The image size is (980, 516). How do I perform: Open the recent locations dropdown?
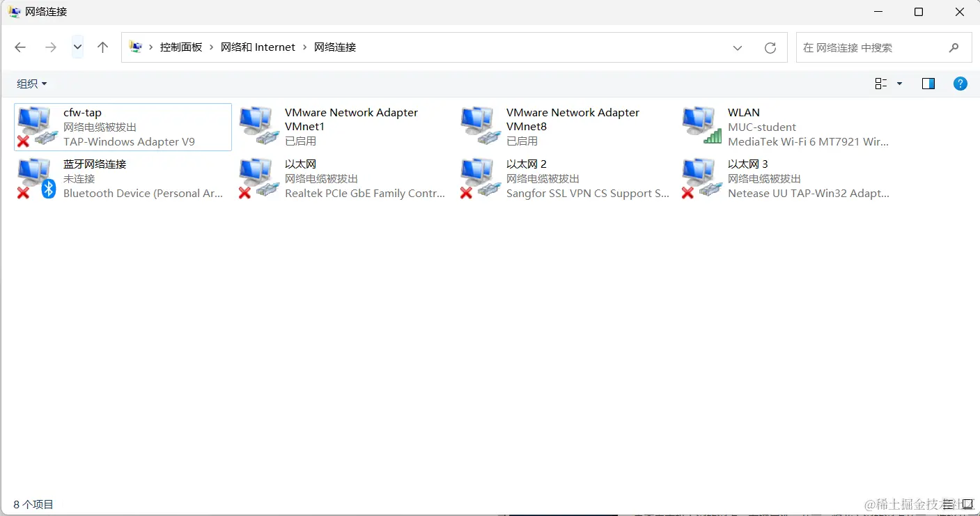[77, 47]
